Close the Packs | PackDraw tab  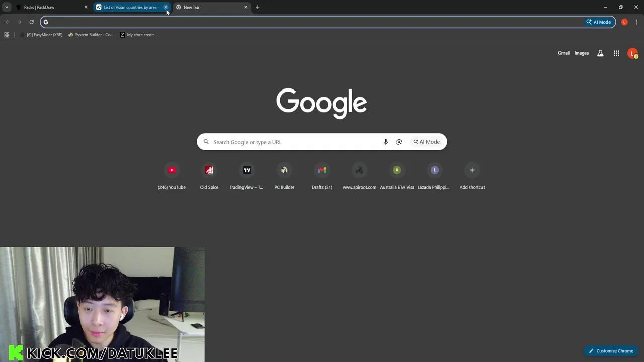(86, 7)
